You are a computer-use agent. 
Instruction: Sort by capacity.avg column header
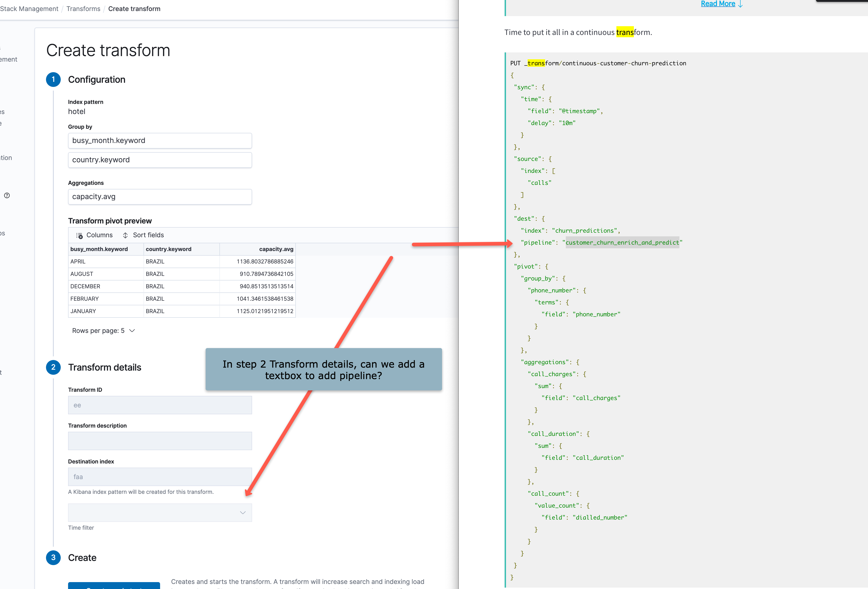[257, 249]
